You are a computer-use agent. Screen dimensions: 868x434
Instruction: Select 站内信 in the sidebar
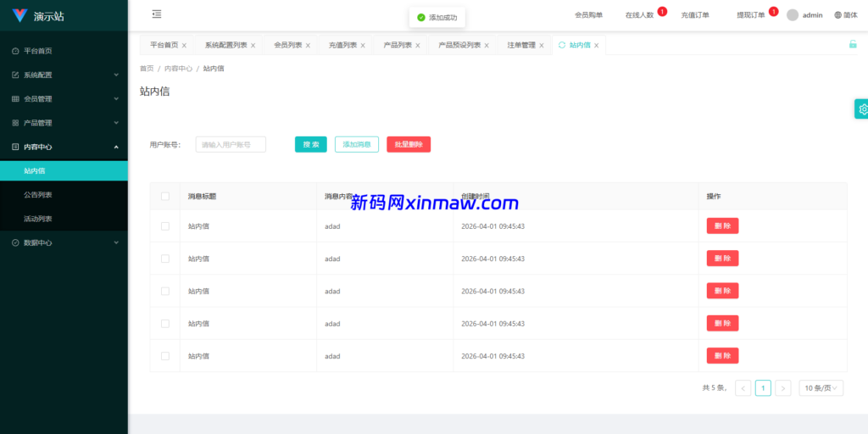[64, 171]
